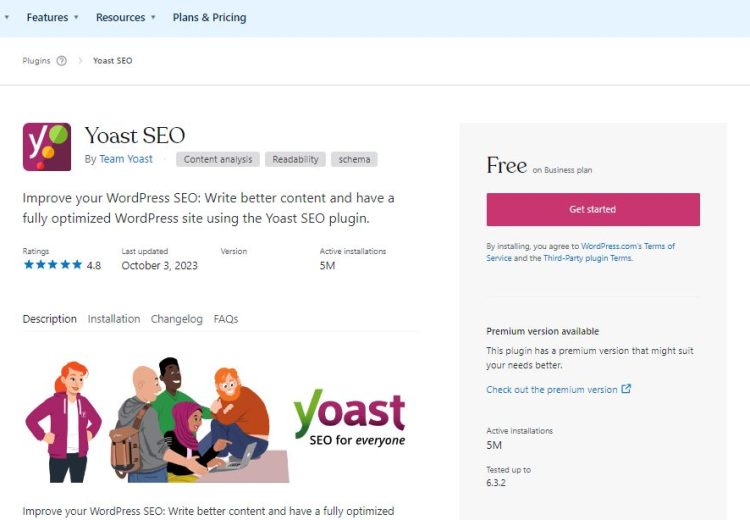750x520 pixels.
Task: Switch to the Installation tab
Action: pyautogui.click(x=114, y=319)
